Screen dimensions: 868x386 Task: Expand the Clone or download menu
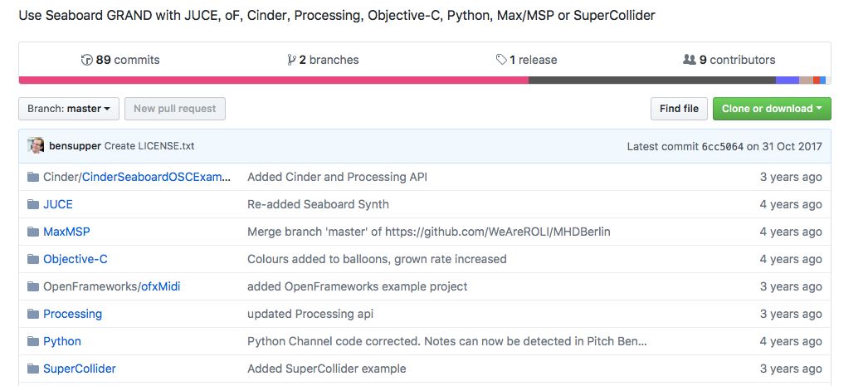(x=772, y=109)
